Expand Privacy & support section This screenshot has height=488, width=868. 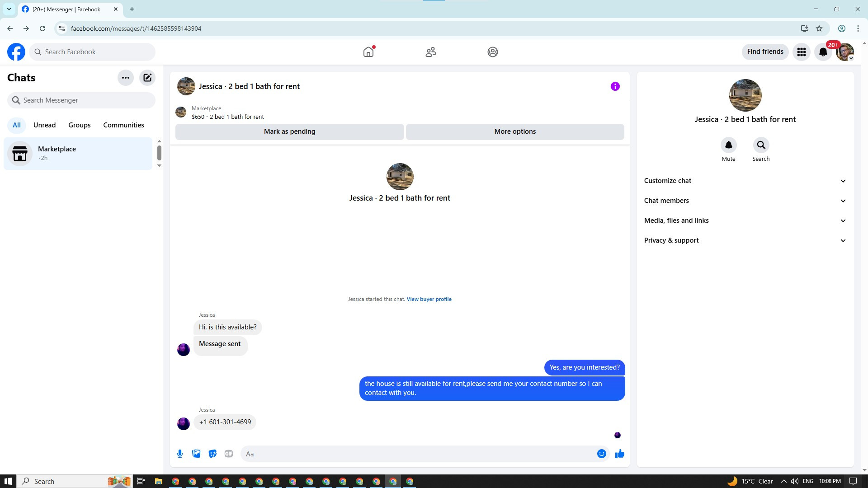[745, 240]
